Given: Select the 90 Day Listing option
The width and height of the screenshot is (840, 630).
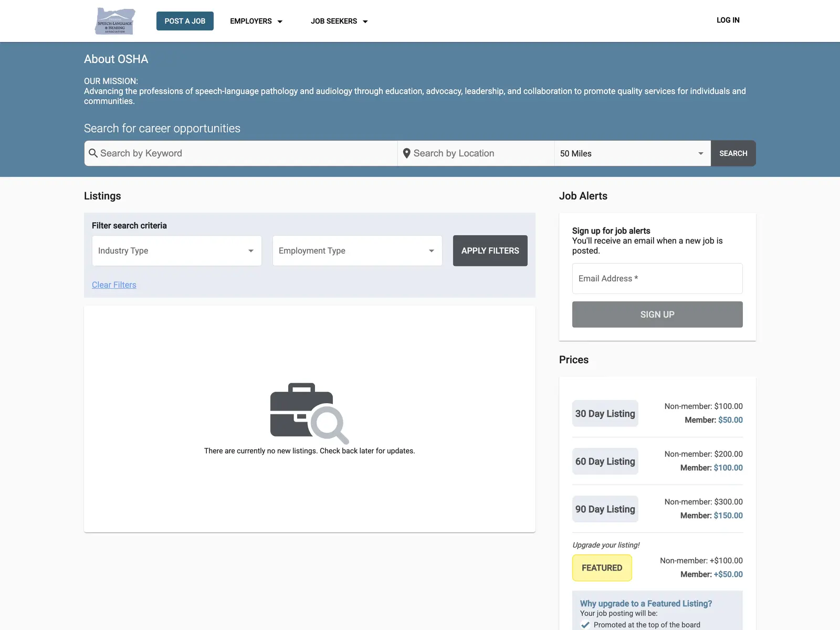Looking at the screenshot, I should (605, 509).
